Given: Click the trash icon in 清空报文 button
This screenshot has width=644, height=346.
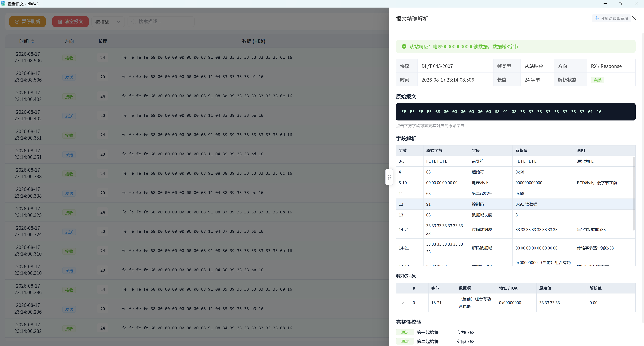Looking at the screenshot, I should tap(60, 22).
